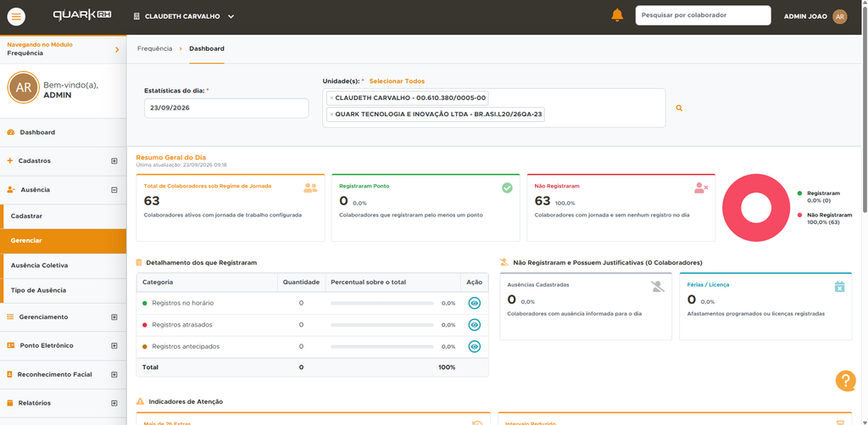The height and width of the screenshot is (425, 868).
Task: Click the Dashboard gauge icon in sidebar
Action: point(10,132)
